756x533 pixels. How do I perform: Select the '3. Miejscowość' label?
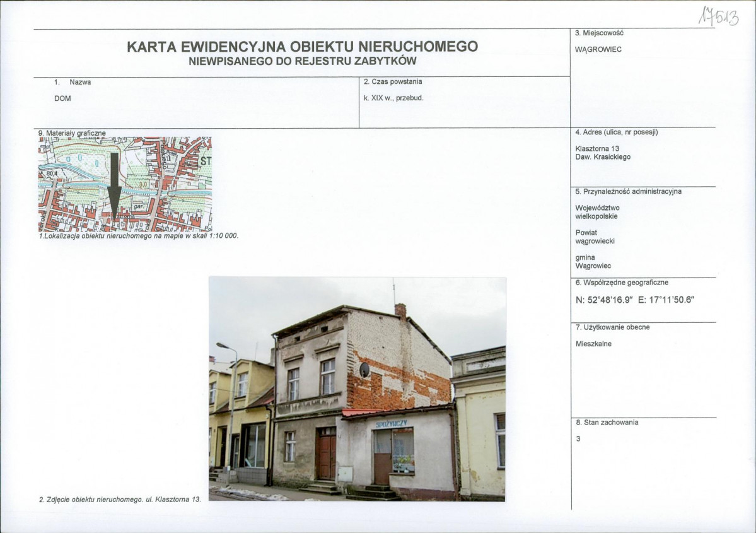tap(599, 33)
